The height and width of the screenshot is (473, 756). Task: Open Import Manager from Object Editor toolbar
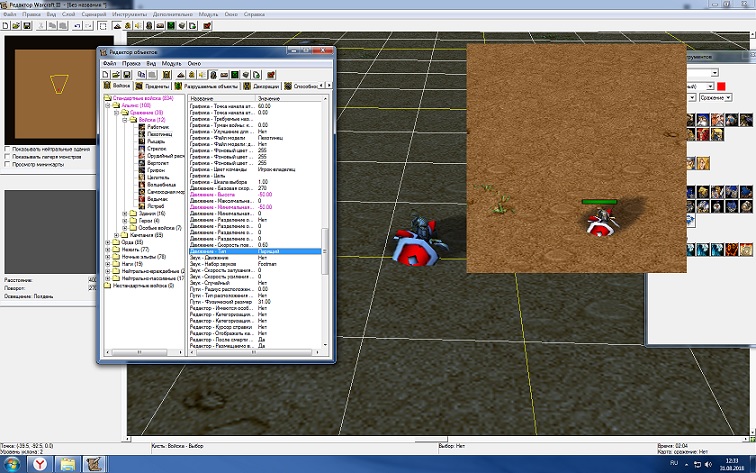coord(256,75)
